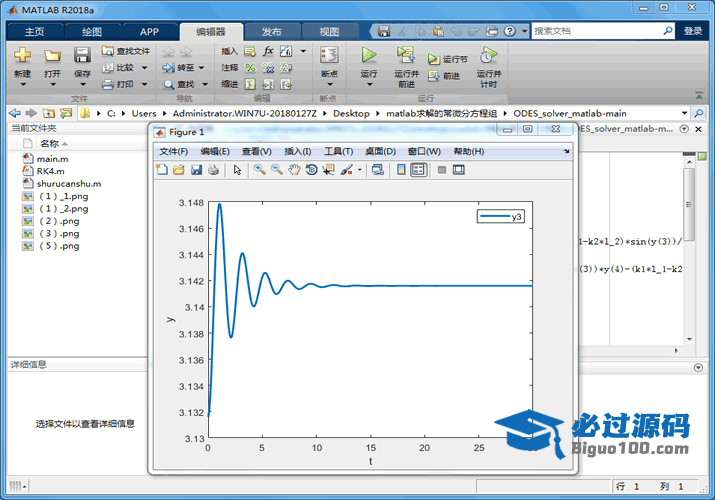Toggle Insert Colorbar in Figure toolbar
The width and height of the screenshot is (715, 500).
click(x=401, y=170)
